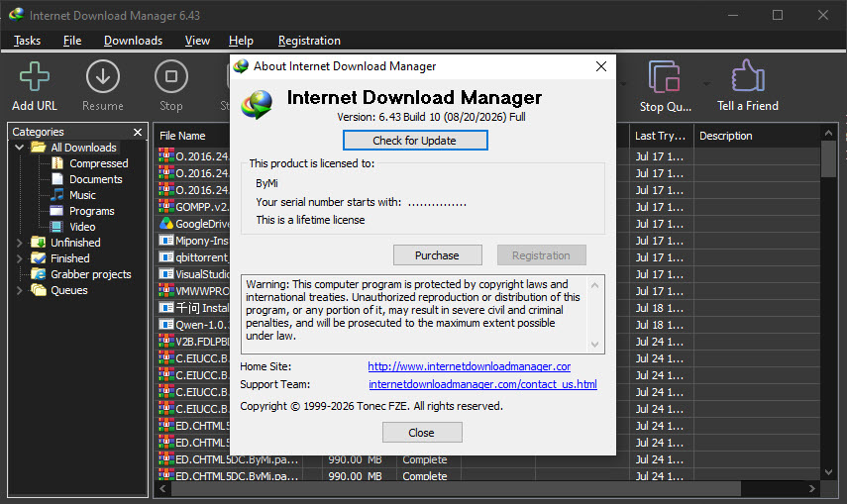Image resolution: width=847 pixels, height=504 pixels.
Task: Select the Programs category icon
Action: pos(56,211)
